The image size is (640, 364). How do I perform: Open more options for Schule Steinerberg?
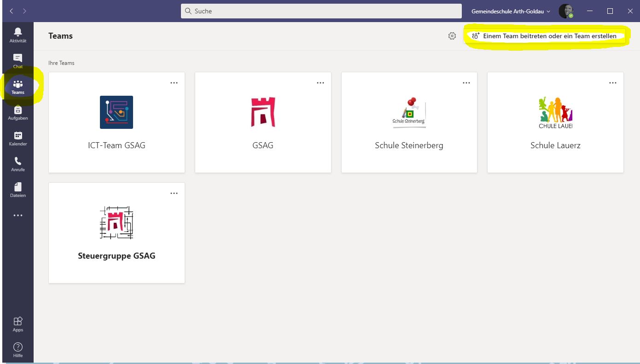click(466, 83)
